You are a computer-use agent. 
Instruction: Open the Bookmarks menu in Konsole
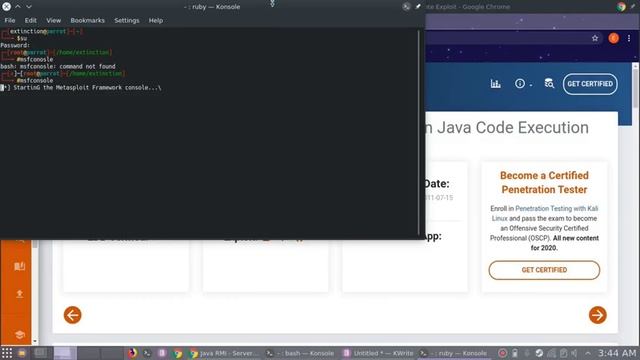87,20
